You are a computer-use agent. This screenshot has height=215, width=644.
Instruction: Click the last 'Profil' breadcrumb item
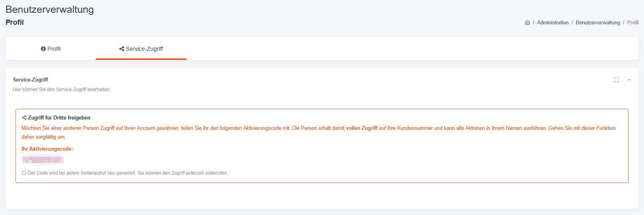pyautogui.click(x=633, y=23)
